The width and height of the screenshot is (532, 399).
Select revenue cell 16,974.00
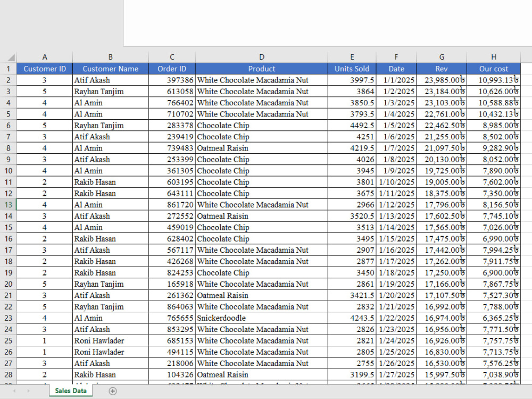[x=442, y=318]
